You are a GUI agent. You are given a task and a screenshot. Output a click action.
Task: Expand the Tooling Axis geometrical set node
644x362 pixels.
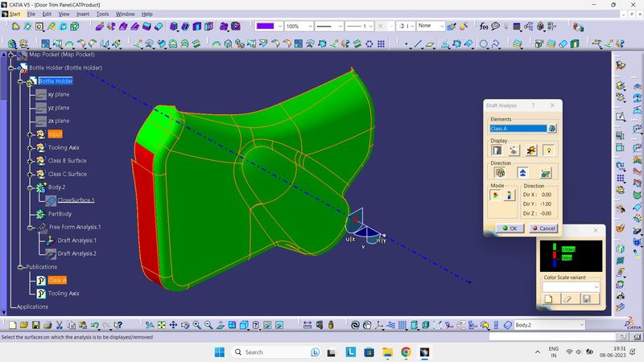[x=30, y=147]
